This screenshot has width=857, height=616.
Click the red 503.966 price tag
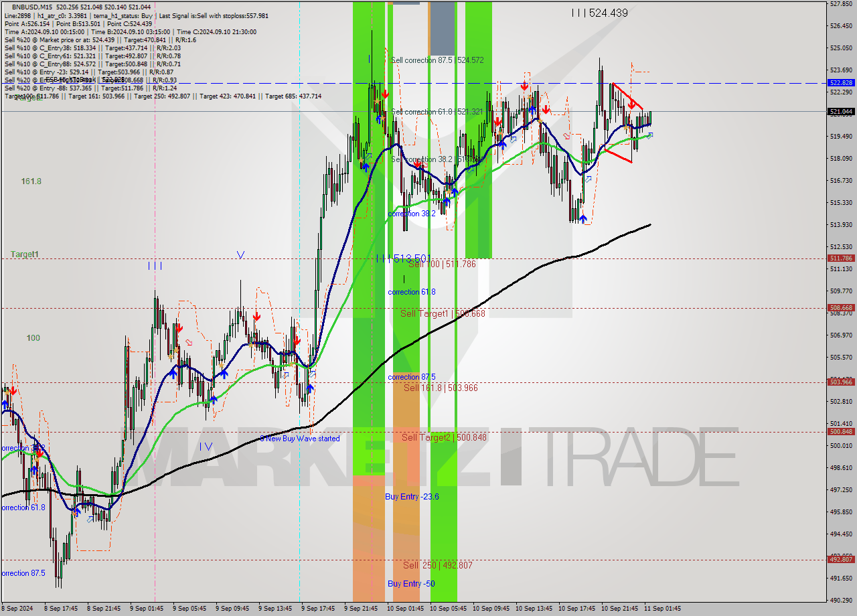click(841, 382)
